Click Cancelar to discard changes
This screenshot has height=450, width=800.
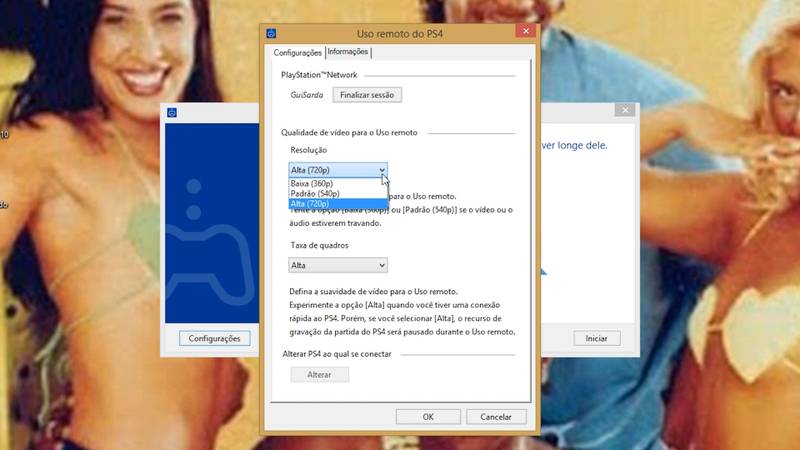point(496,417)
